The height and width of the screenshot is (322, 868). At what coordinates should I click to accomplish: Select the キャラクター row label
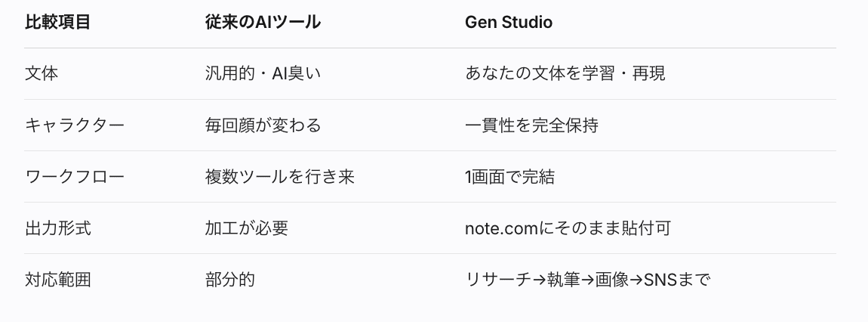75,125
